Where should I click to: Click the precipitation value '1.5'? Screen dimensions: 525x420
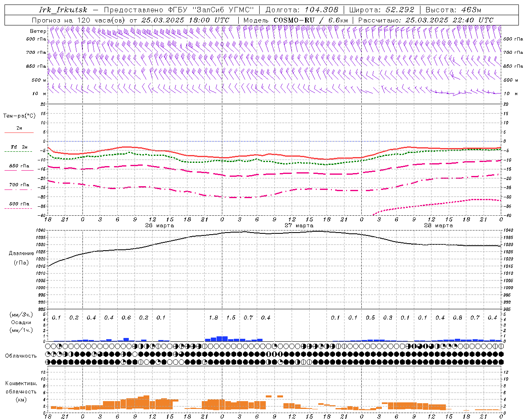pyautogui.click(x=231, y=317)
